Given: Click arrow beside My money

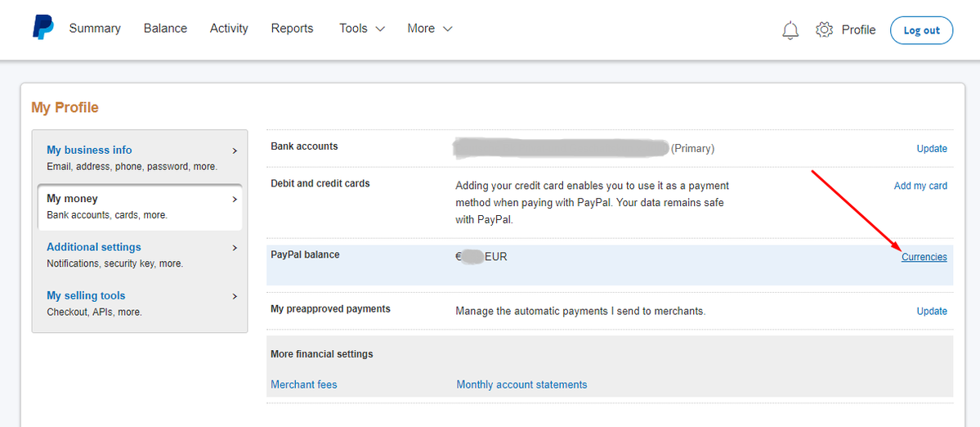Looking at the screenshot, I should tap(235, 200).
